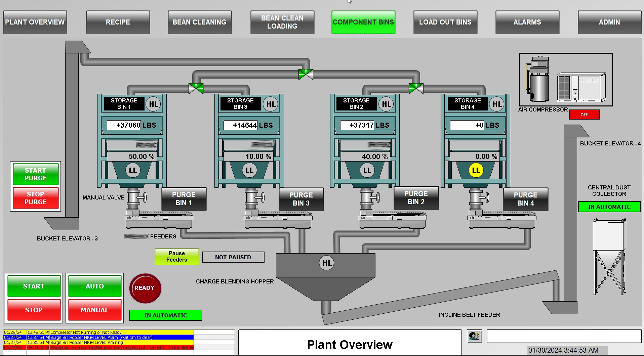The width and height of the screenshot is (644, 356).
Task: Click the central dust collector silo icon
Action: pyautogui.click(x=609, y=257)
